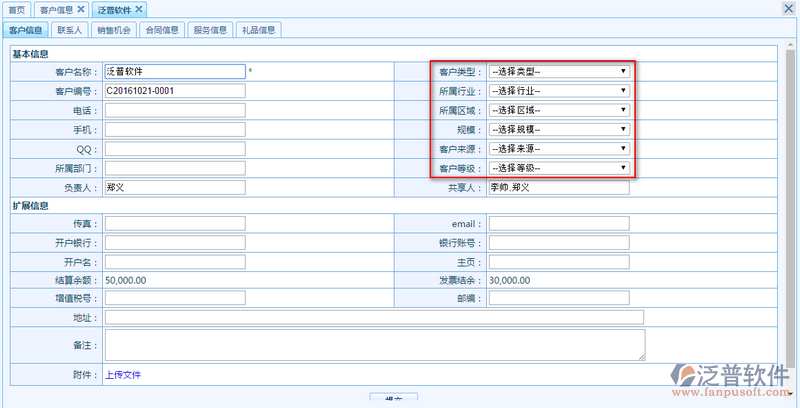Focus the 电话 input field
800x408 pixels.
[x=175, y=110]
